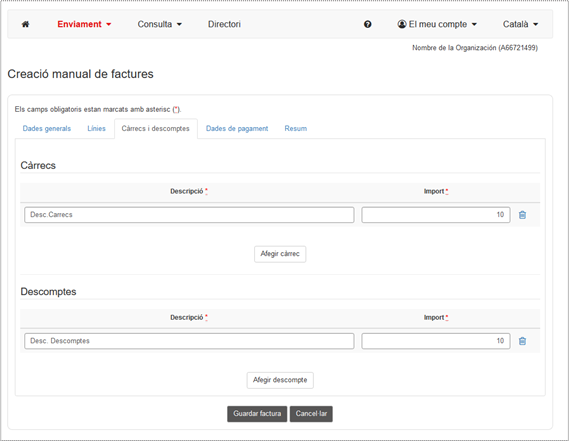Screen dimensions: 569x441
Task: Change language via Català dropdown
Action: click(x=520, y=24)
